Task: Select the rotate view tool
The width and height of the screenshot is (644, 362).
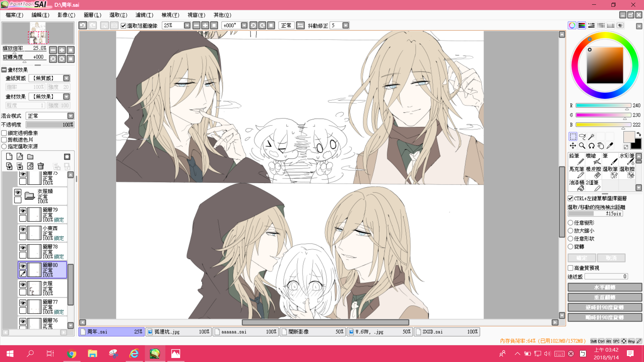Action: pos(591,146)
